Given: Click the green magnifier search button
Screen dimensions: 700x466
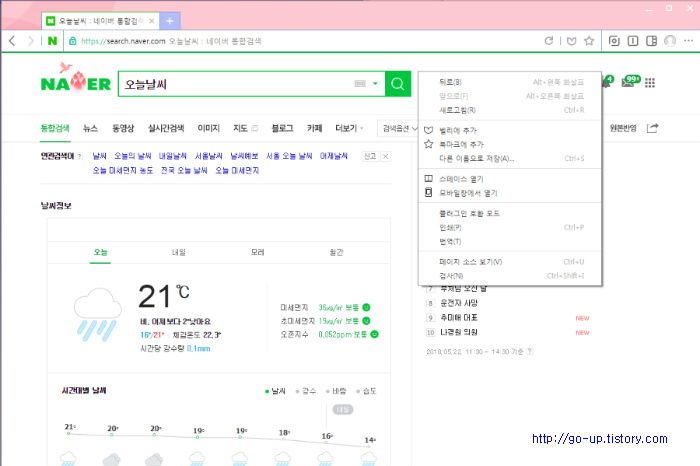Looking at the screenshot, I should [x=397, y=83].
